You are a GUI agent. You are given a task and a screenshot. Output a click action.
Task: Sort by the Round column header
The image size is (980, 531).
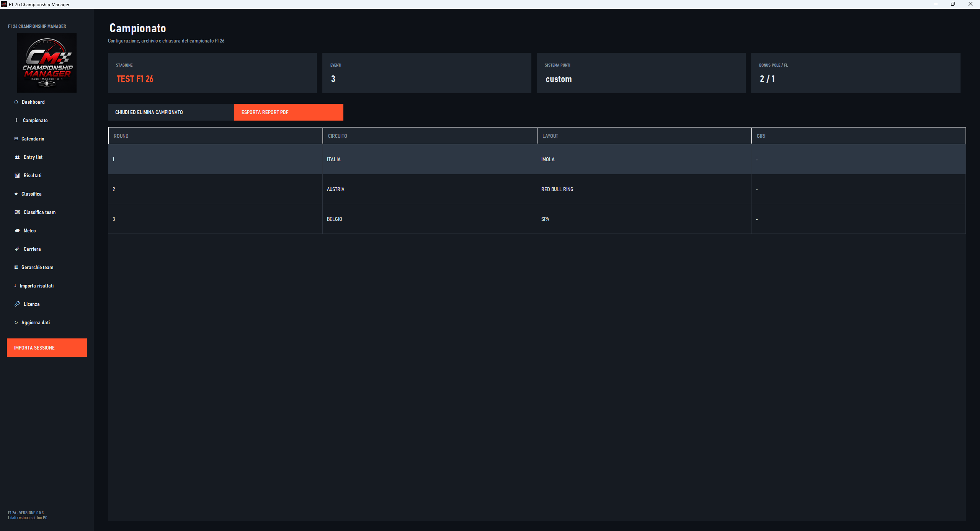click(x=216, y=136)
